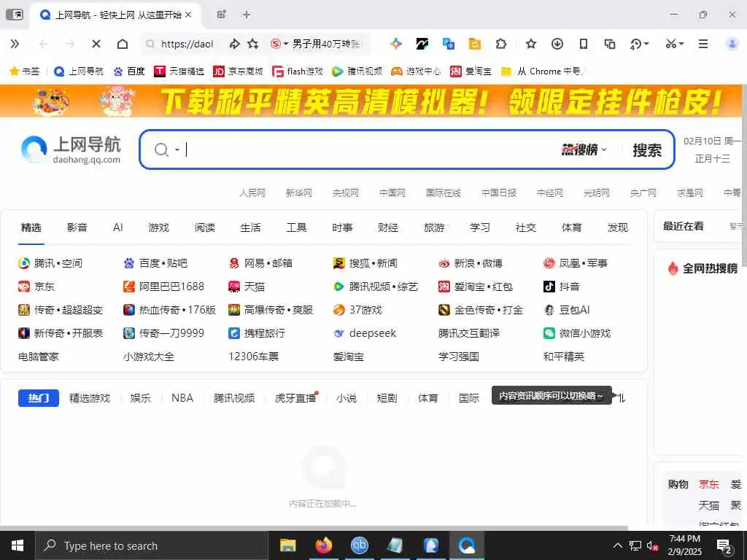Bookmark this page with address bar star
This screenshot has width=747, height=560.
pos(253,44)
